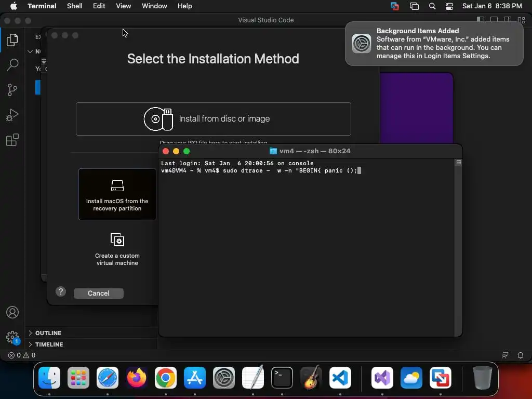The image size is (532, 399).
Task: Click the date and time in menu bar
Action: click(492, 6)
